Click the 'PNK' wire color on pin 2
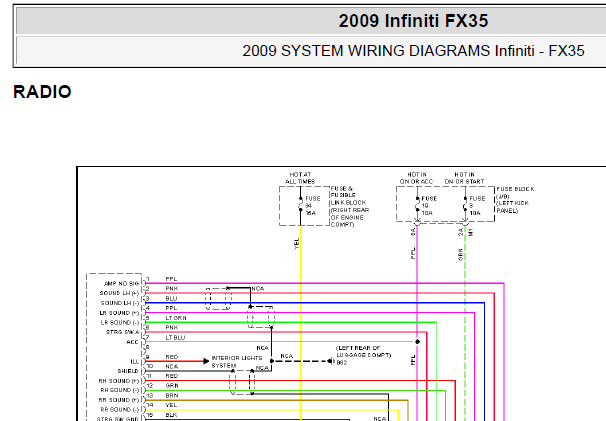This screenshot has width=606, height=421. coord(172,289)
